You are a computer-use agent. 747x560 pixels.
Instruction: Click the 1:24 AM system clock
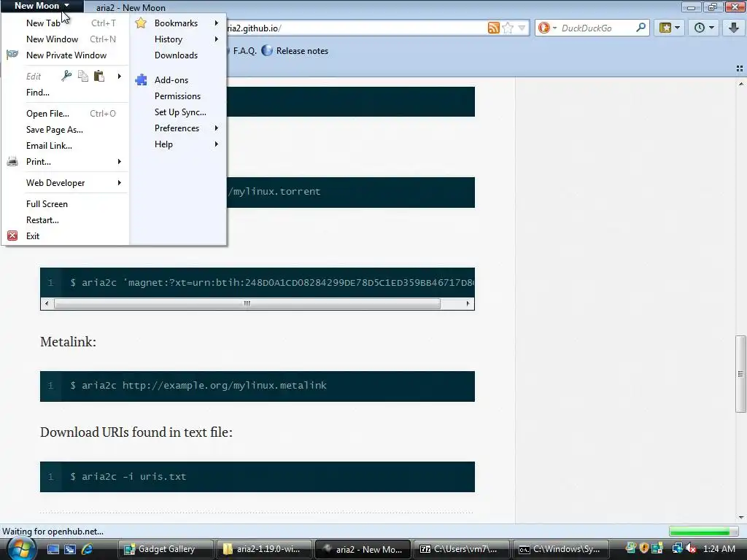pyautogui.click(x=719, y=549)
